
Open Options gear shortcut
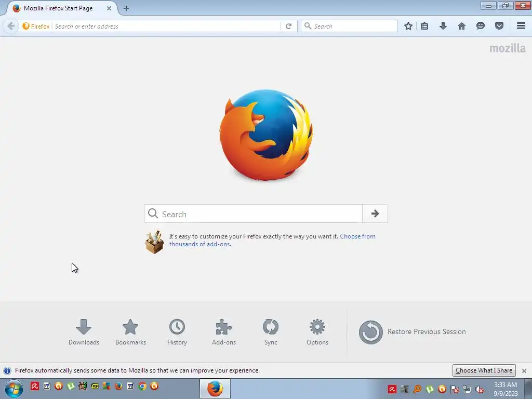coord(317,332)
